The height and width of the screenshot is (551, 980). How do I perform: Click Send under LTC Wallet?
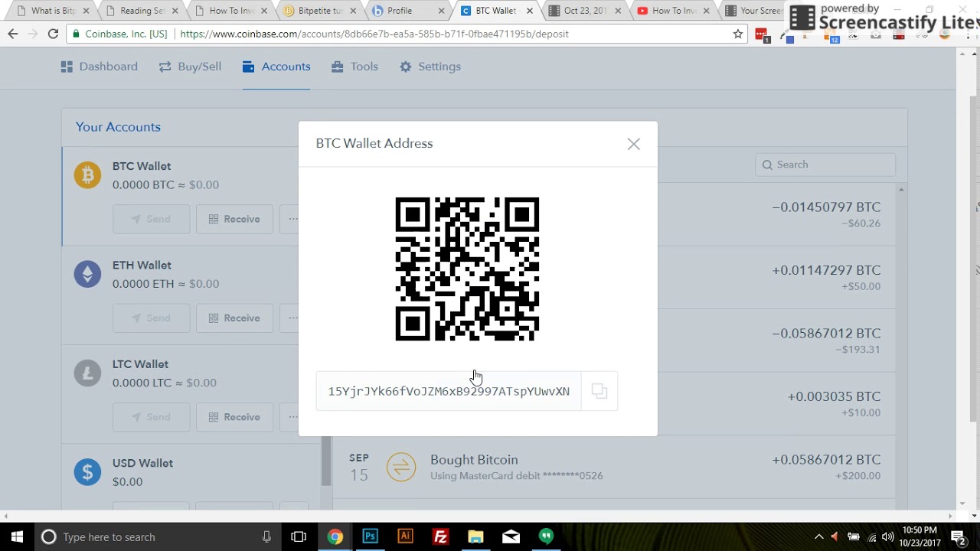pyautogui.click(x=151, y=417)
